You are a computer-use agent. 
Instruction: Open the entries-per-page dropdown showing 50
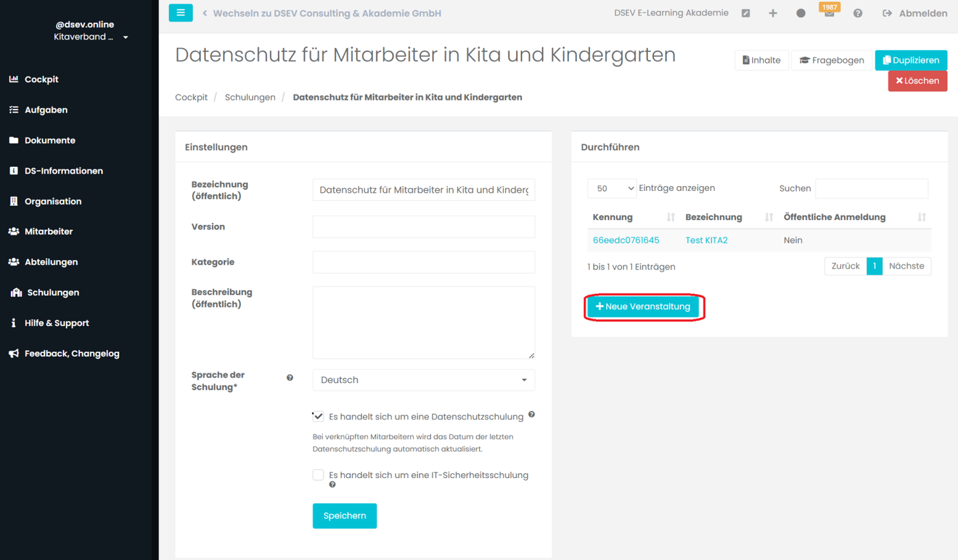coord(612,189)
